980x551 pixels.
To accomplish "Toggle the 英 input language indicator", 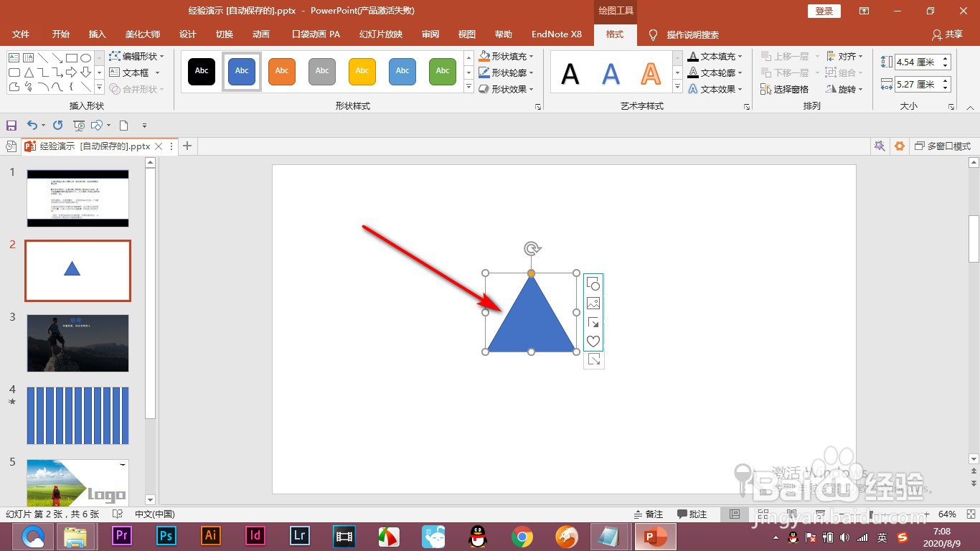I will click(882, 537).
